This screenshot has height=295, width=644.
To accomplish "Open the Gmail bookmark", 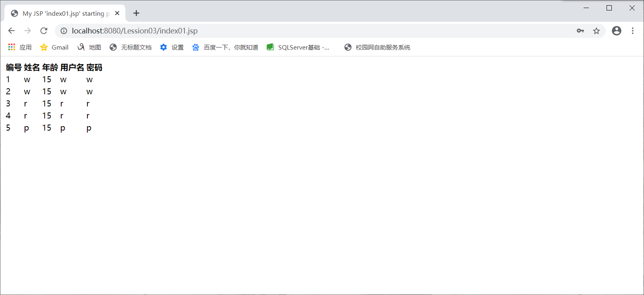I will [x=54, y=47].
